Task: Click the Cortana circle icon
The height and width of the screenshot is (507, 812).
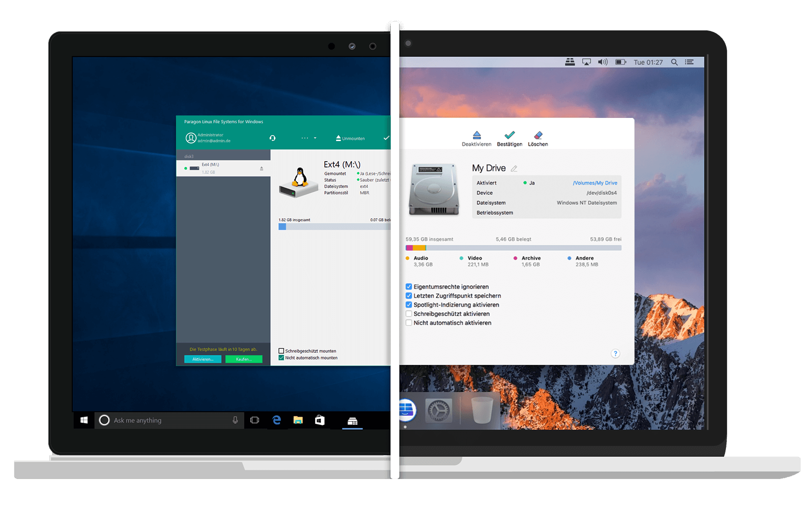Action: pos(104,421)
